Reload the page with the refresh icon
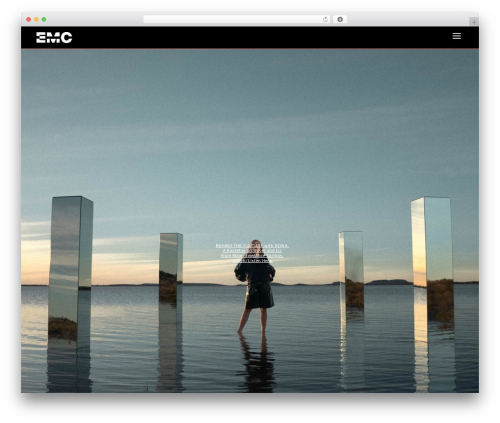Image resolution: width=500 pixels, height=423 pixels. 325,19
